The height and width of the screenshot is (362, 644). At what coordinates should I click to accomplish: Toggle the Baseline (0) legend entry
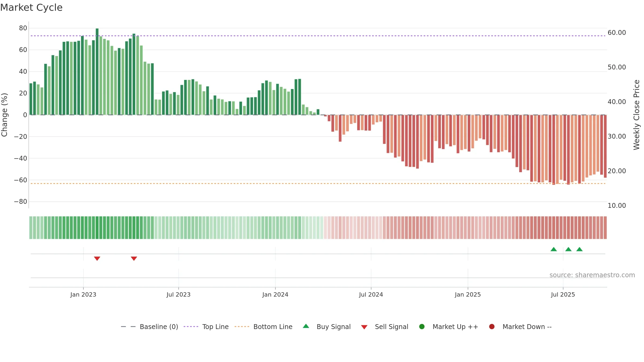click(149, 327)
